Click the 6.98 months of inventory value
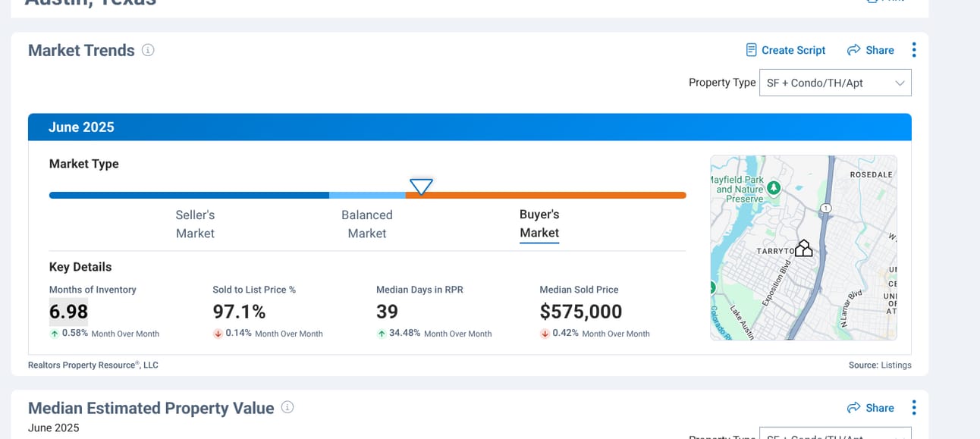Viewport: 980px width, 439px height. click(68, 312)
